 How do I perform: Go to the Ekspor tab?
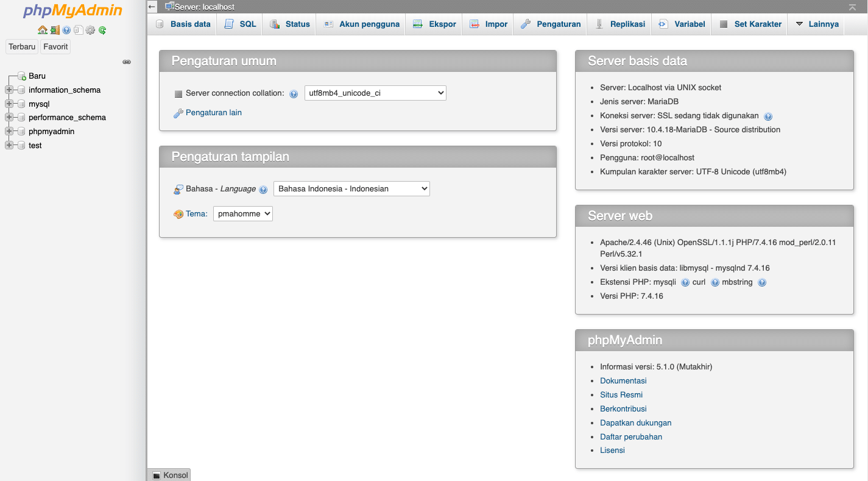pyautogui.click(x=434, y=24)
